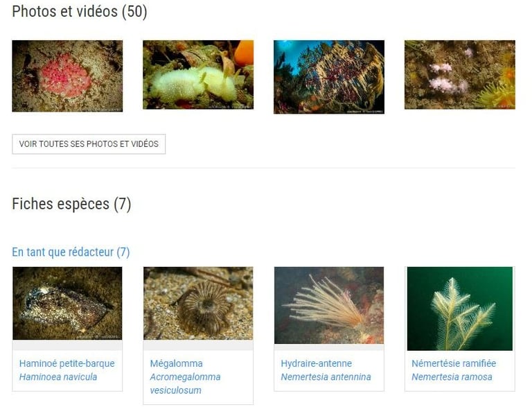Open the pale pink soft coral photo
The height and width of the screenshot is (407, 532).
(460, 75)
